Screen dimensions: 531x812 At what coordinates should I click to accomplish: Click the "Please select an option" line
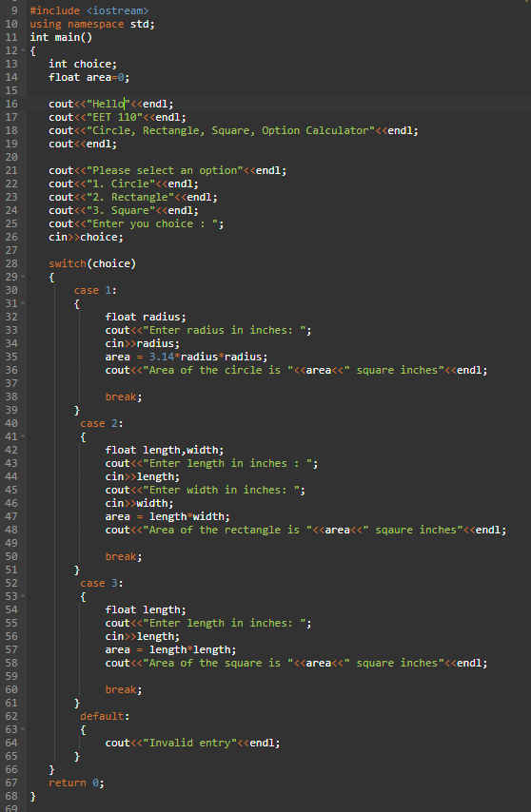click(167, 170)
